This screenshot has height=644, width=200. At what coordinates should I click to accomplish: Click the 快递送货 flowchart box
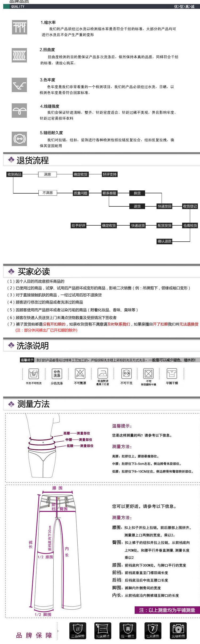138,225
